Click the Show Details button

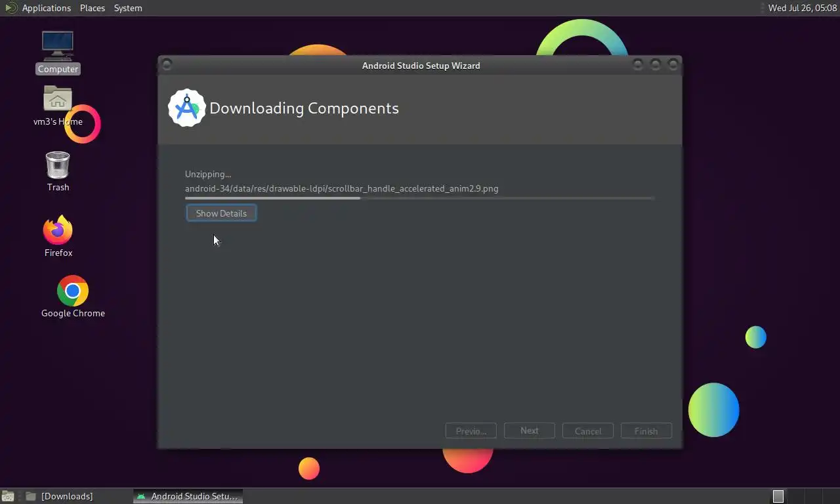(x=221, y=213)
